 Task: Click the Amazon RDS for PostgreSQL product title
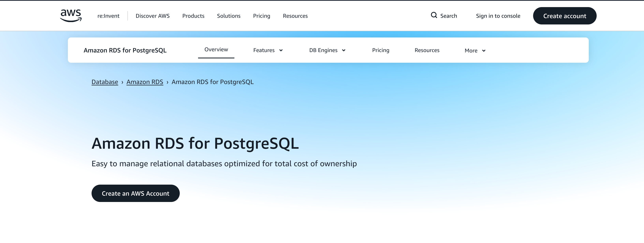125,50
